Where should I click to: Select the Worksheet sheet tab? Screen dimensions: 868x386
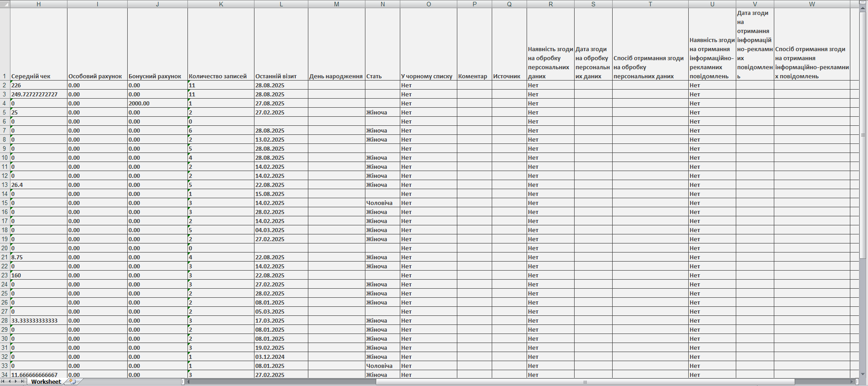click(x=46, y=381)
